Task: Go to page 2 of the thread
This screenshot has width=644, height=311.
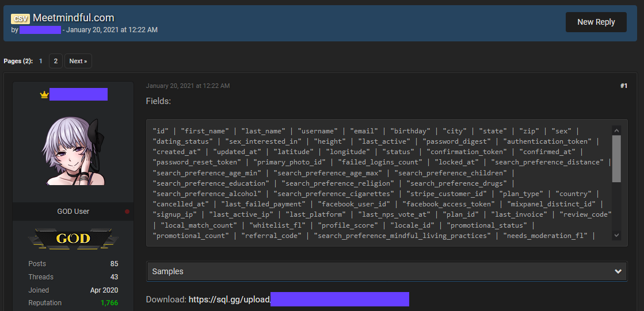Action: pyautogui.click(x=55, y=61)
